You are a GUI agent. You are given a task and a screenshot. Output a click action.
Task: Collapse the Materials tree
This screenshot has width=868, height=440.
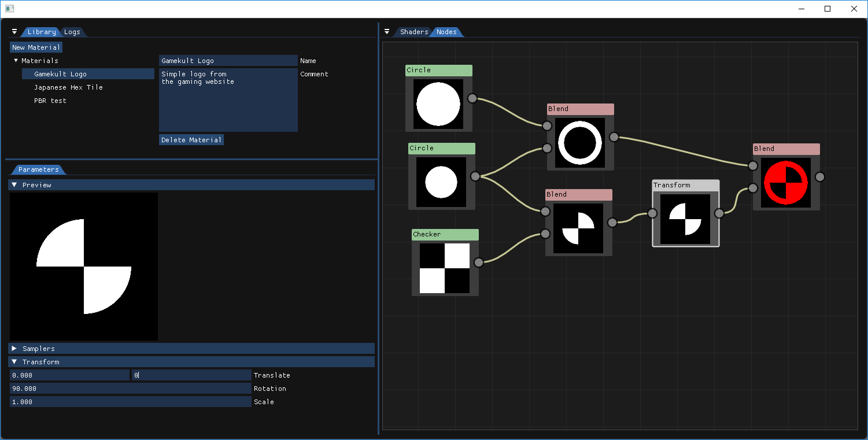(x=16, y=61)
